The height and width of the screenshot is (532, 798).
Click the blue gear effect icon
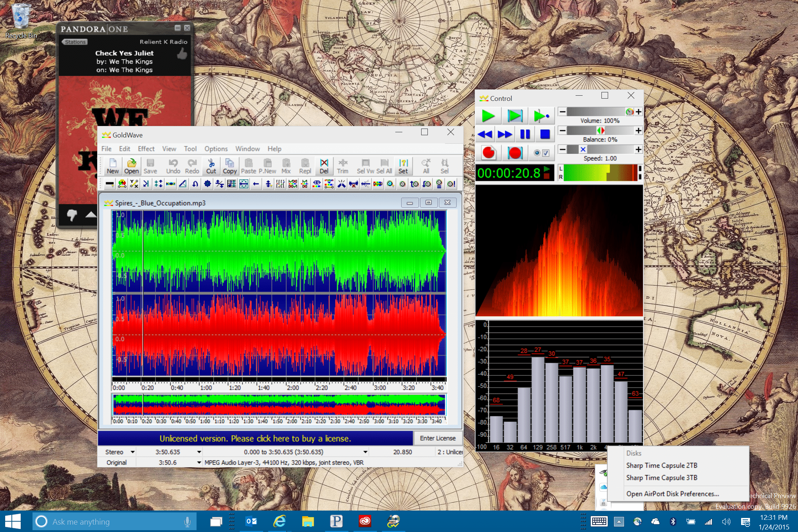coord(207,184)
